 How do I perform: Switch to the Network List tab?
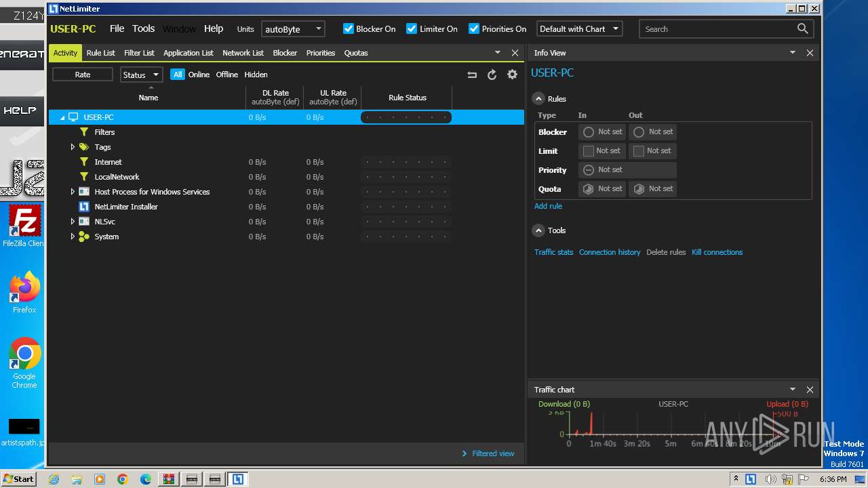tap(243, 53)
